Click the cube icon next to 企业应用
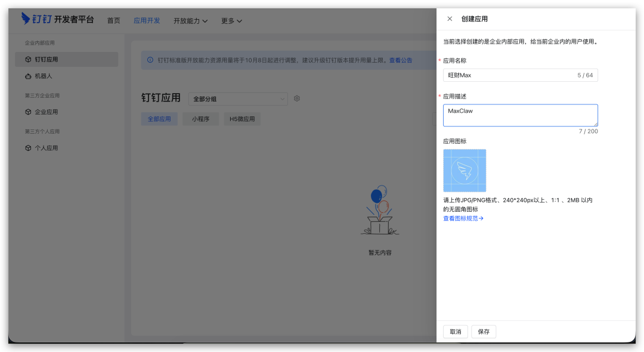This screenshot has width=644, height=352. (x=28, y=112)
